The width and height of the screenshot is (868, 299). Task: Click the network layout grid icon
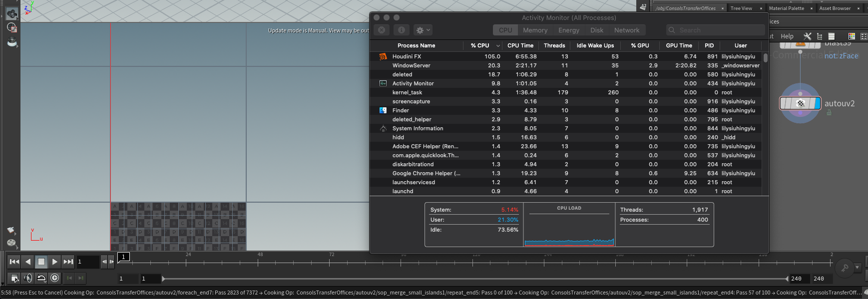pyautogui.click(x=864, y=36)
